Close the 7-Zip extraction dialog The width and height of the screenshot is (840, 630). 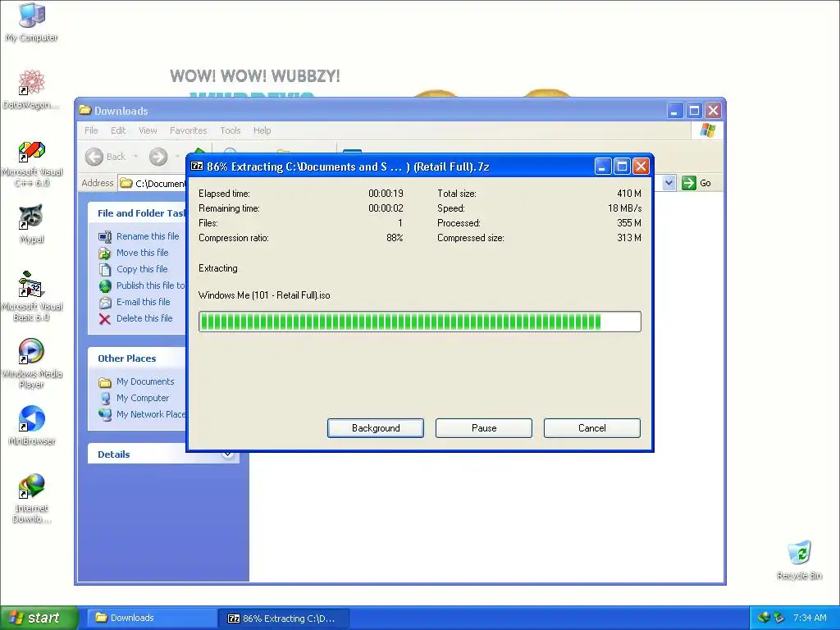tap(641, 167)
